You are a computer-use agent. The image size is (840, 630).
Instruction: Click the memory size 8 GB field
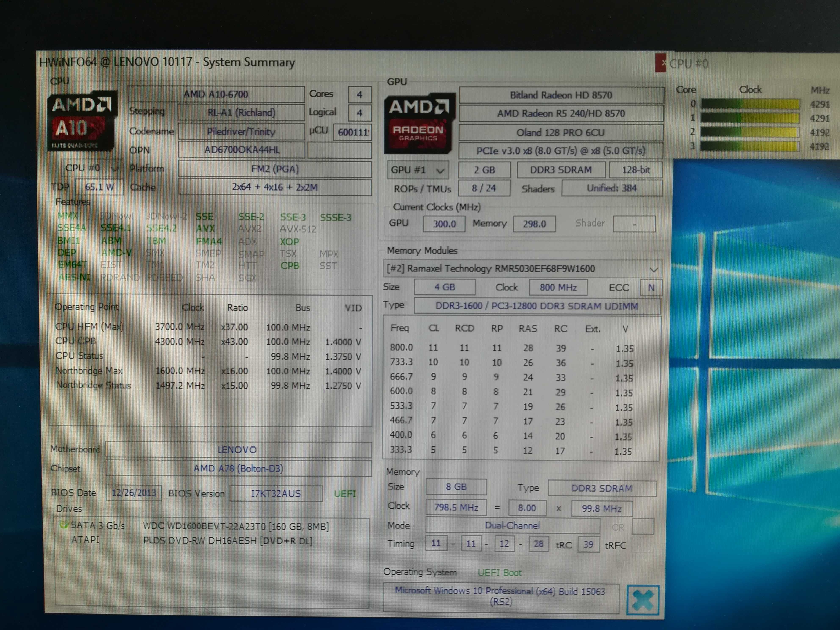click(456, 487)
